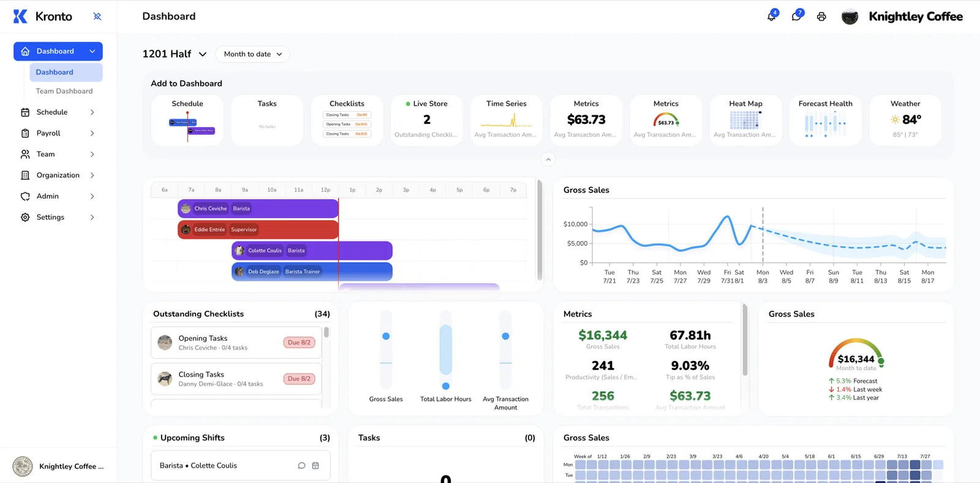The image size is (980, 483).
Task: Click the Knightley Coffee logo at sidebar bottom
Action: click(23, 466)
